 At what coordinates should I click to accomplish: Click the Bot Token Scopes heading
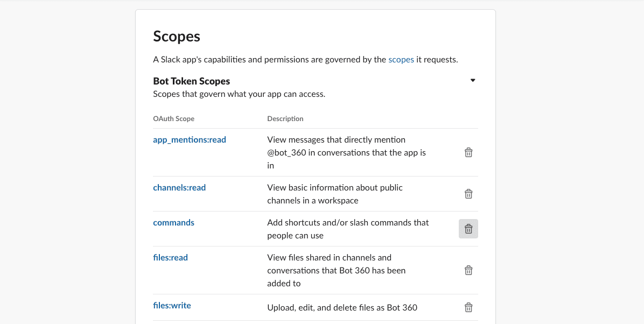191,81
